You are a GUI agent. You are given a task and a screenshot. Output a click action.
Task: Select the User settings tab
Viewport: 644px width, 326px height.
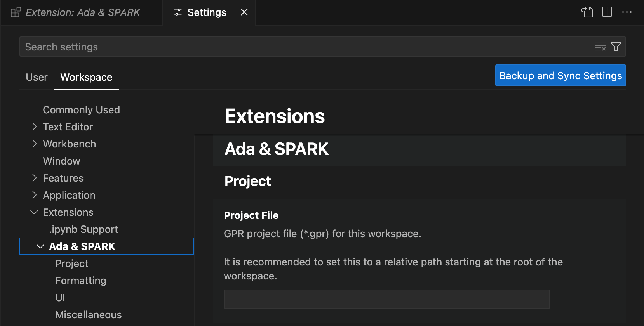click(37, 77)
